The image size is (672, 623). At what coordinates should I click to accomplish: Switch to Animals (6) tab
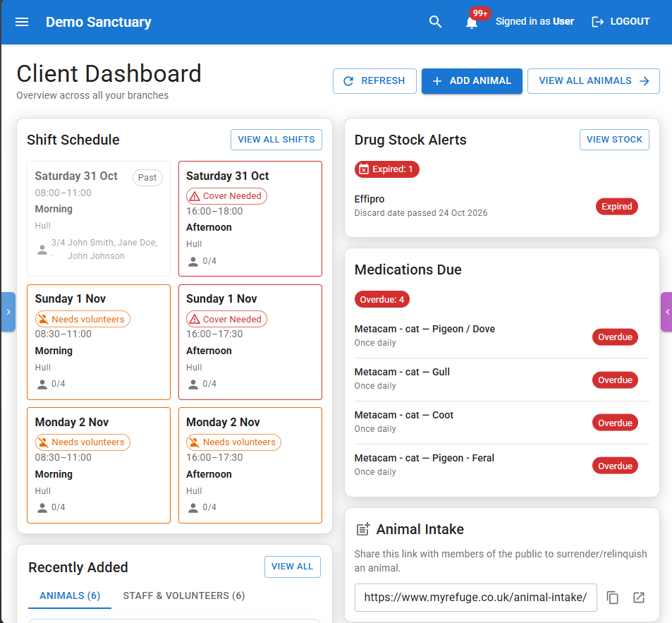[70, 595]
